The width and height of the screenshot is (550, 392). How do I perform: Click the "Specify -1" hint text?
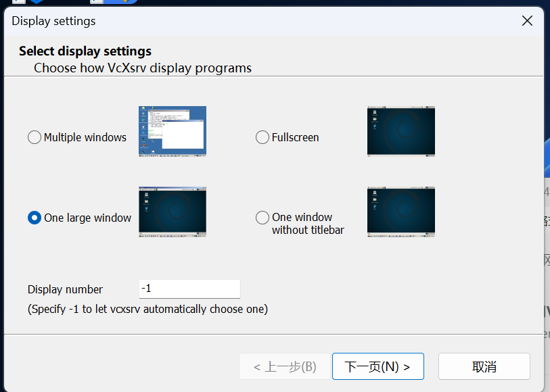[x=147, y=309]
